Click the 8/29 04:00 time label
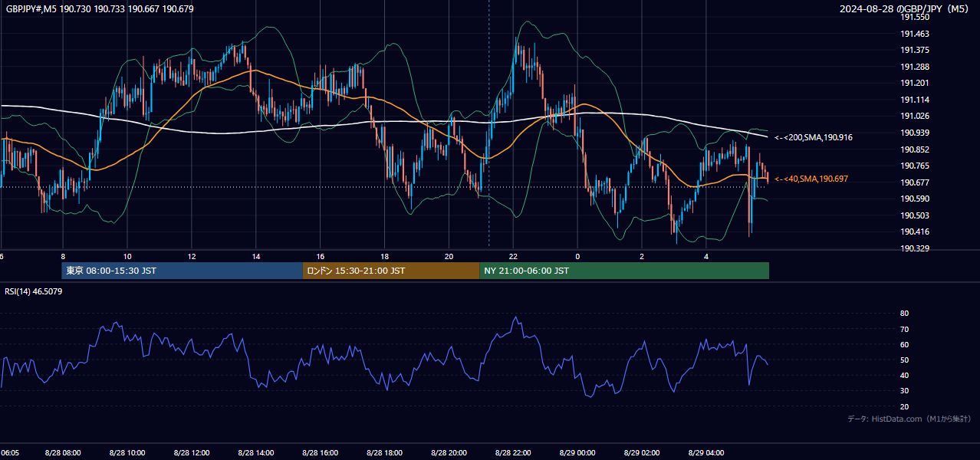This screenshot has height=460, width=980. tap(707, 453)
